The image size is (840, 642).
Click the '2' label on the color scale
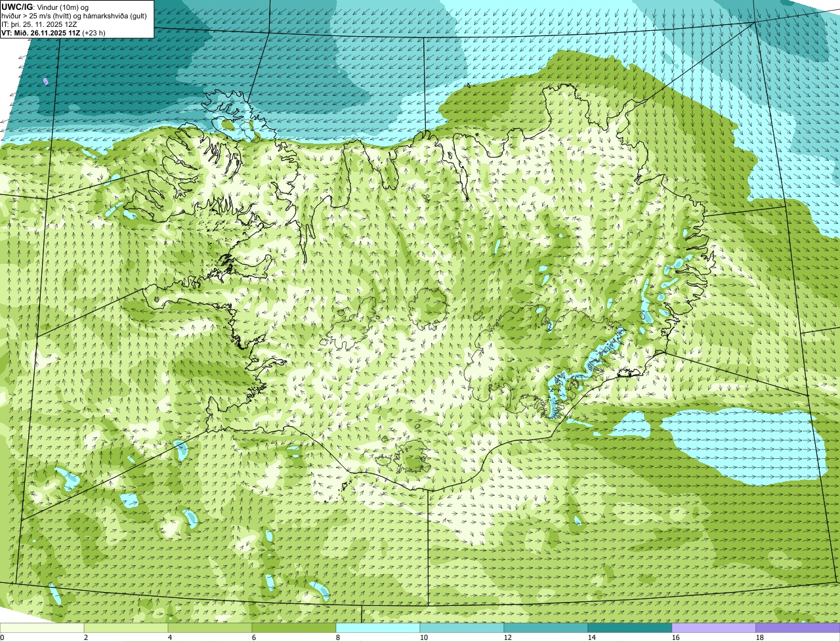[86, 637]
